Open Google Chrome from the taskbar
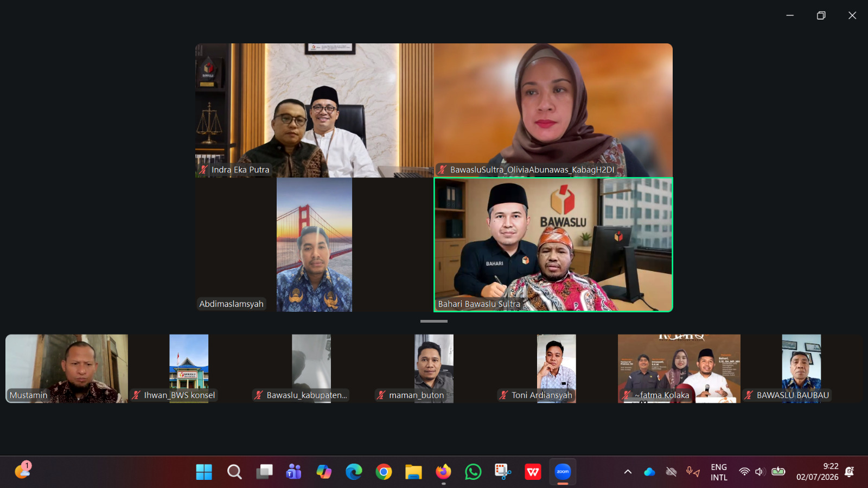The width and height of the screenshot is (868, 488). click(x=384, y=472)
